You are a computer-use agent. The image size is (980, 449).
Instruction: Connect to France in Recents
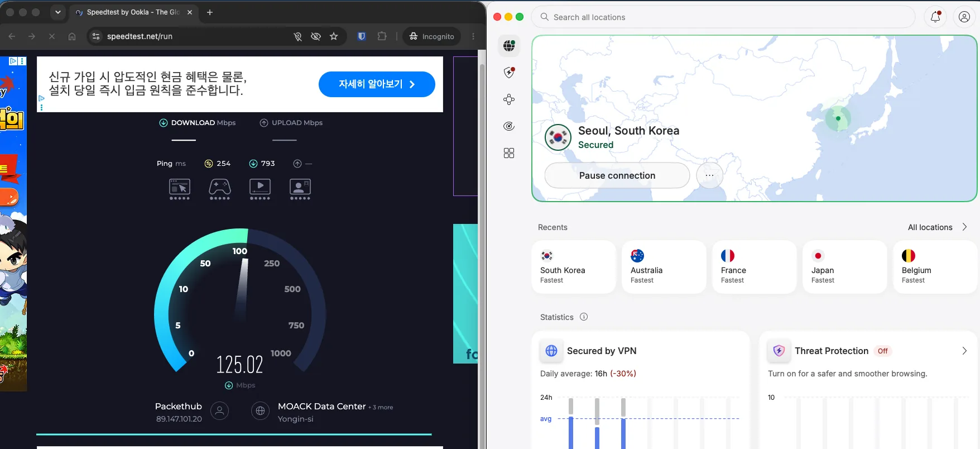click(755, 267)
